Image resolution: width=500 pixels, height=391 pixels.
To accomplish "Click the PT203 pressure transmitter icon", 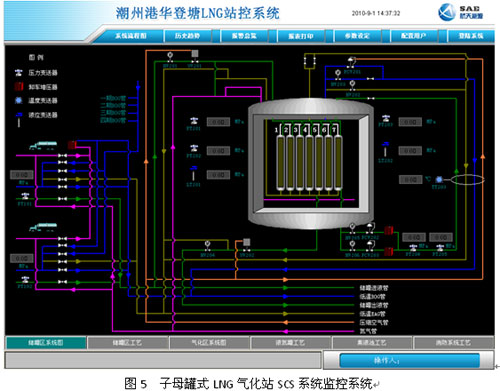I will tap(386, 118).
